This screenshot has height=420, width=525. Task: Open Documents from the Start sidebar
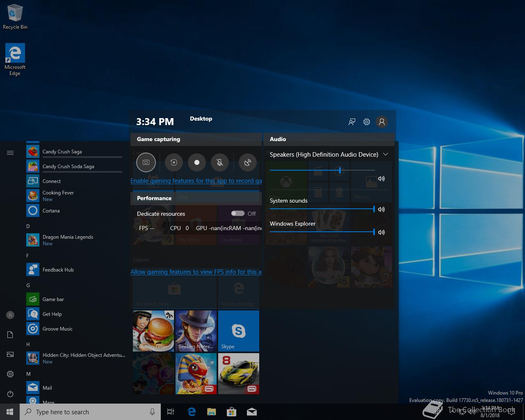pyautogui.click(x=10, y=335)
